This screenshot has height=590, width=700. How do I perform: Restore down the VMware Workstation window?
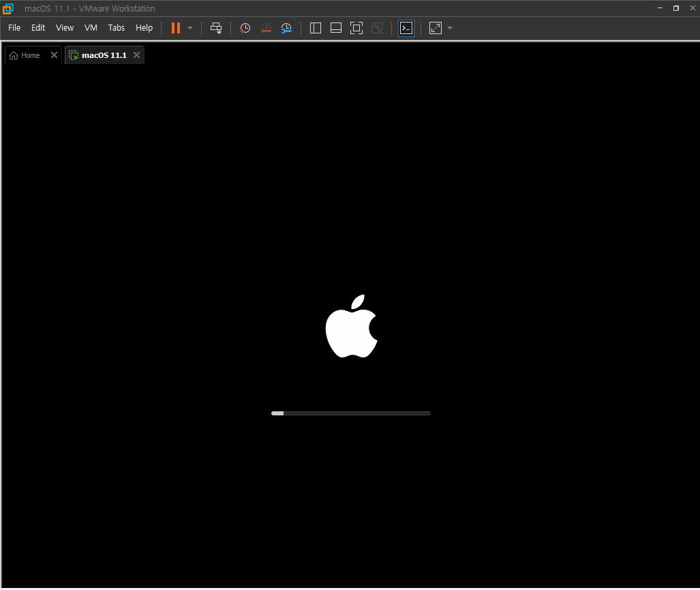[676, 8]
